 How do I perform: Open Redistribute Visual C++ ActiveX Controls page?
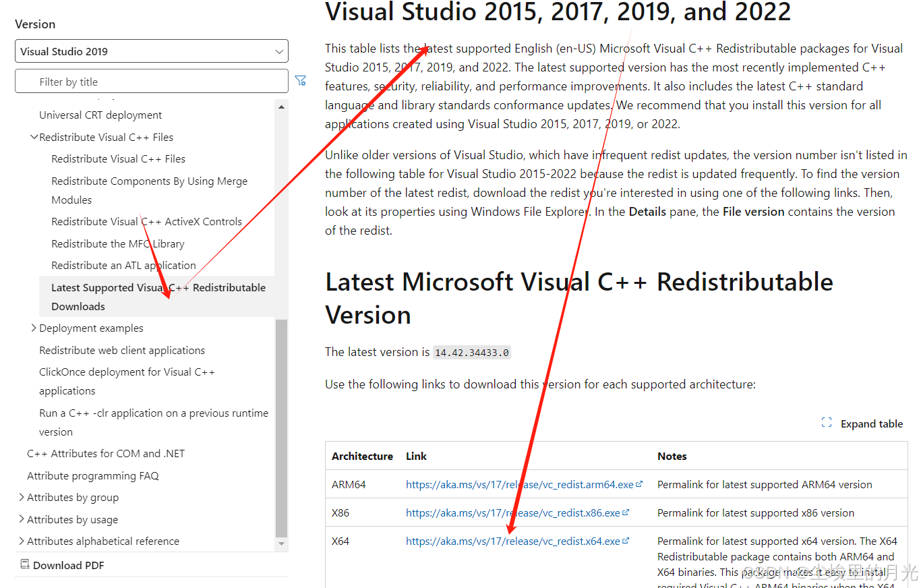coord(146,221)
